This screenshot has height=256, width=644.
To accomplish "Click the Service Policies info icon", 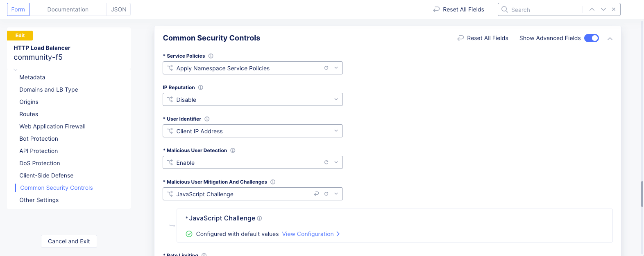I will (211, 56).
